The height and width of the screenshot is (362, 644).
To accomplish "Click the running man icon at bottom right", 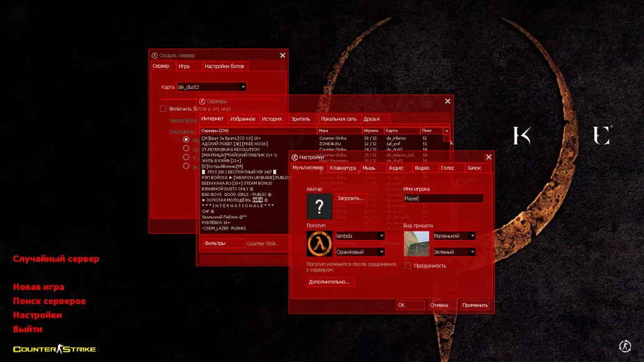I will point(625,346).
